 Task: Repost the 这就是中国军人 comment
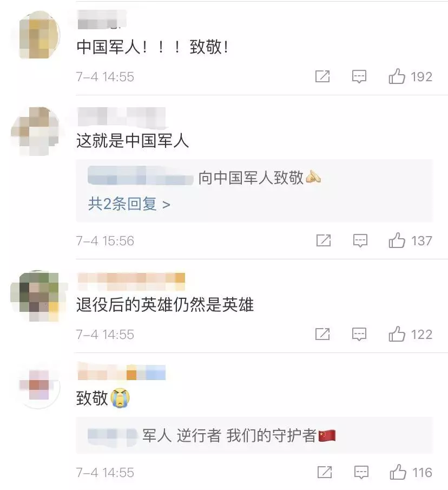(x=324, y=240)
